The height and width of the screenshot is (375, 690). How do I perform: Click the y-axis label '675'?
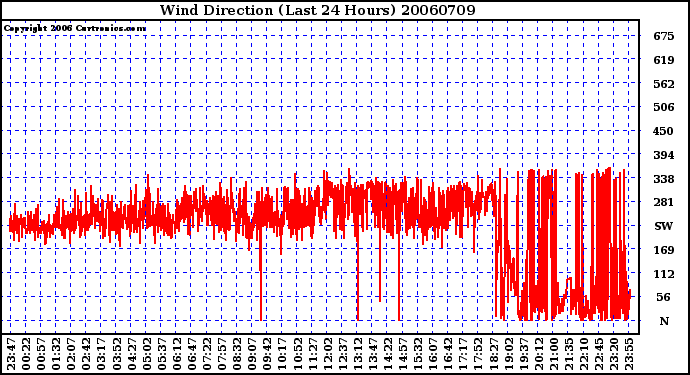tap(664, 36)
